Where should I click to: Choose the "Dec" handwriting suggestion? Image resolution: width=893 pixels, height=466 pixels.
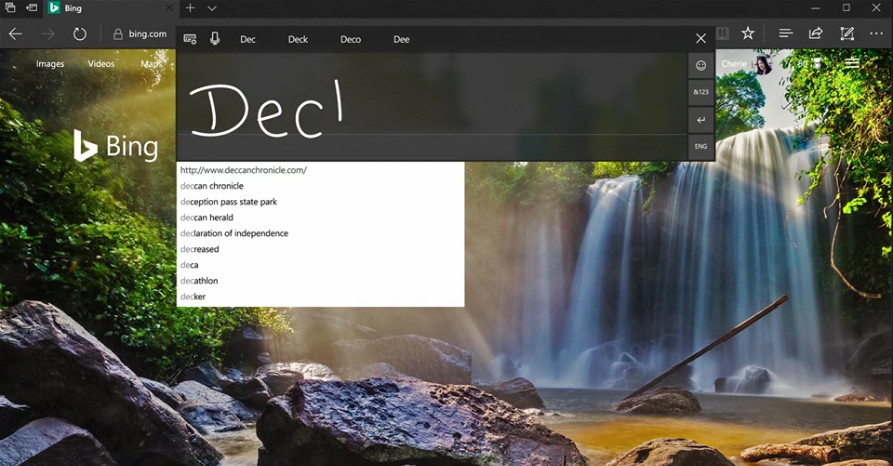[248, 39]
